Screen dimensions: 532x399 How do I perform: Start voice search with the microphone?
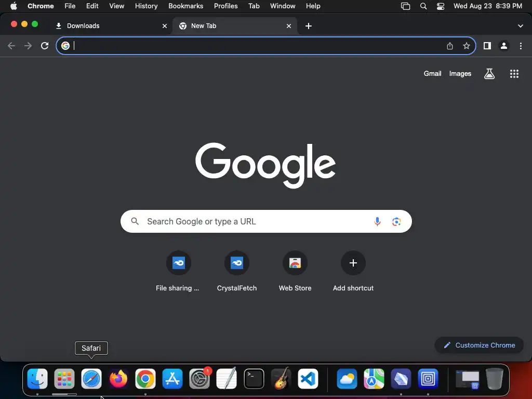pos(377,221)
